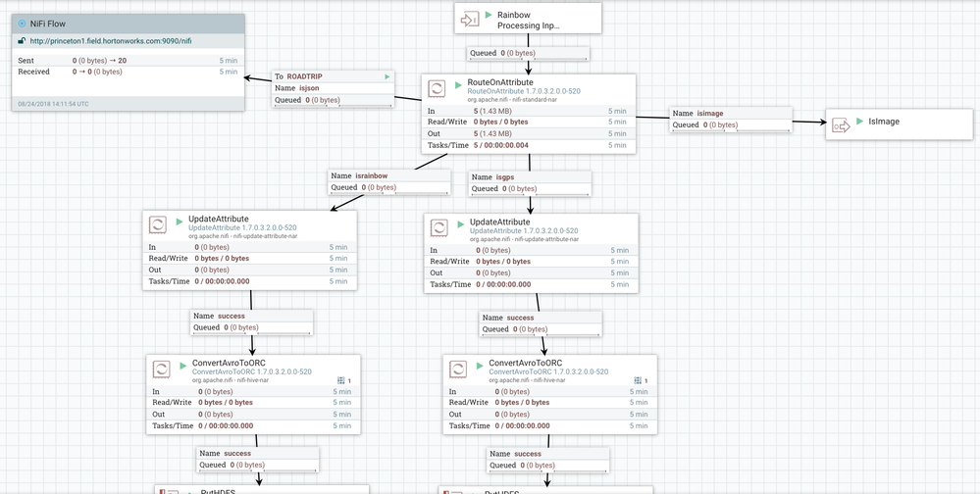
Task: Click Out row of isgps-branch ConvertAvroToORC
Action: [550, 415]
